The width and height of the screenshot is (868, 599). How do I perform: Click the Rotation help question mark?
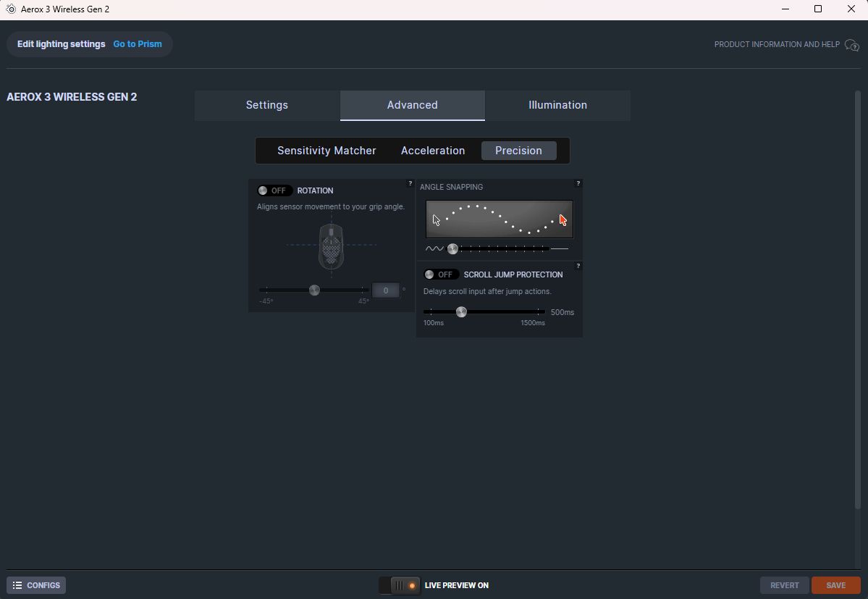point(410,183)
